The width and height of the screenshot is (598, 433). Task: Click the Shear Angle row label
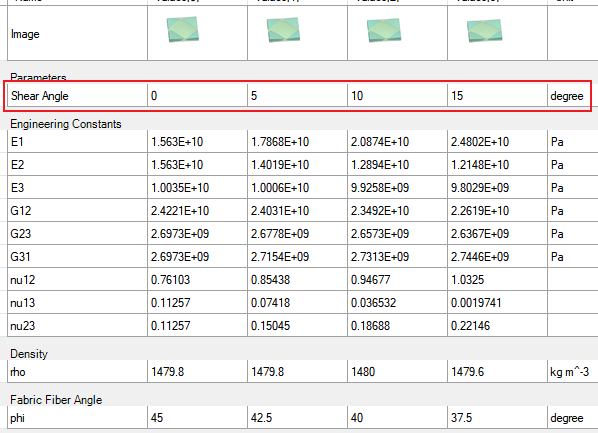pyautogui.click(x=40, y=96)
